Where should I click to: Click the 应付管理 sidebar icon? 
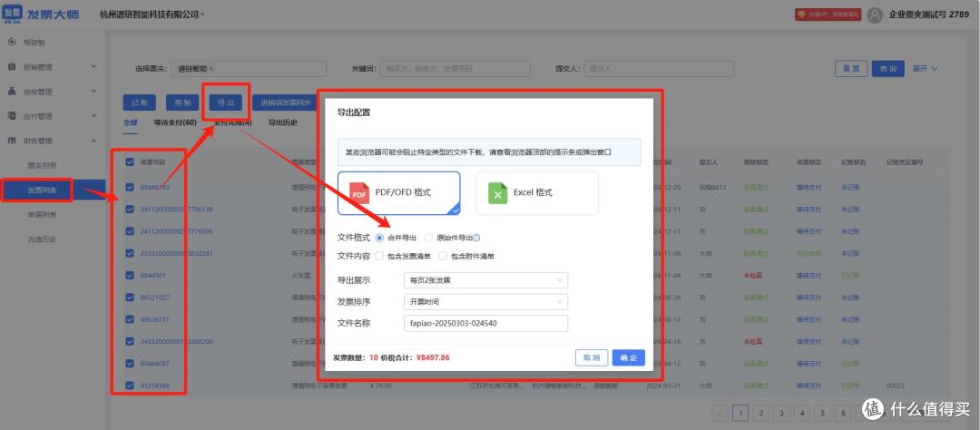11,115
